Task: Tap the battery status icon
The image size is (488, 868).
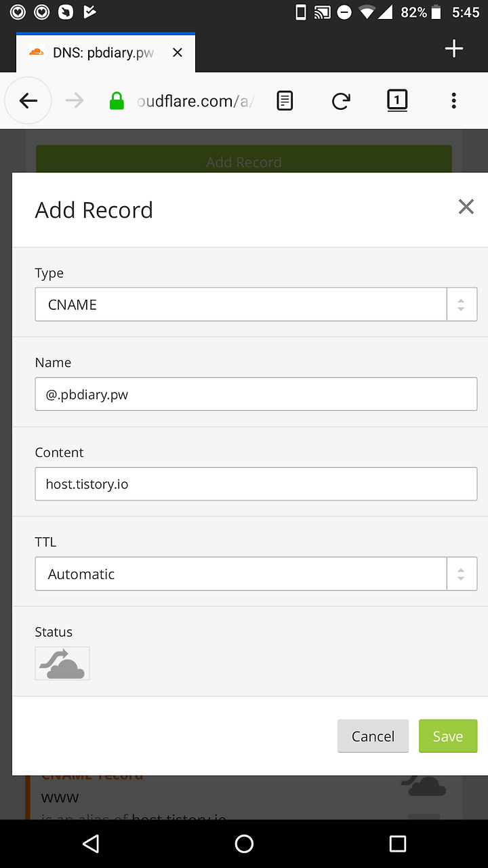Action: 436,12
